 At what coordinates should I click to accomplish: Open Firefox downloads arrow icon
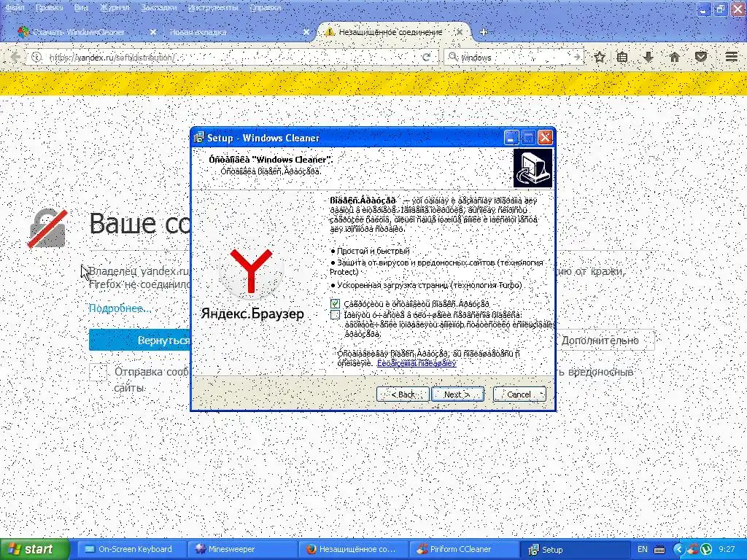click(648, 57)
